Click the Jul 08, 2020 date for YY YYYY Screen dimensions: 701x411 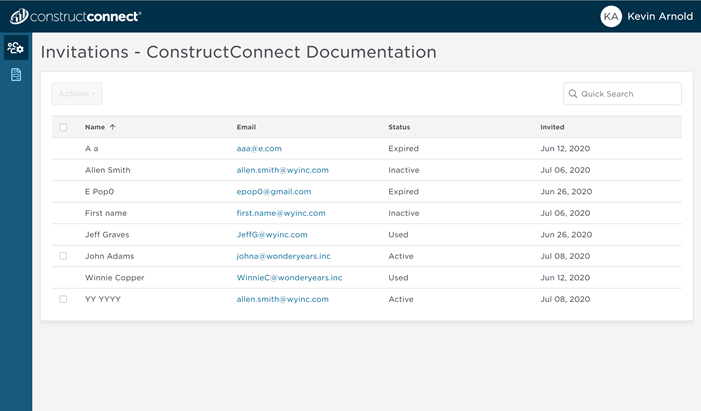pyautogui.click(x=565, y=299)
